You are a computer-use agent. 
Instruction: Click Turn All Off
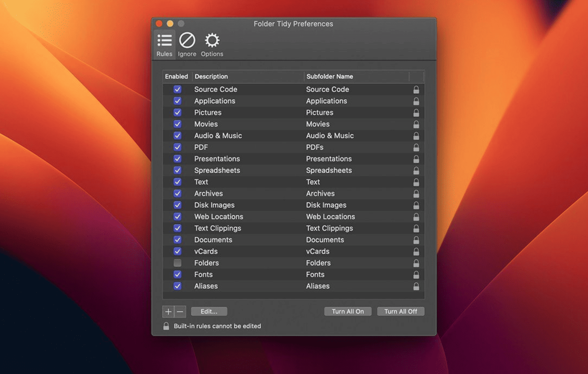(401, 312)
